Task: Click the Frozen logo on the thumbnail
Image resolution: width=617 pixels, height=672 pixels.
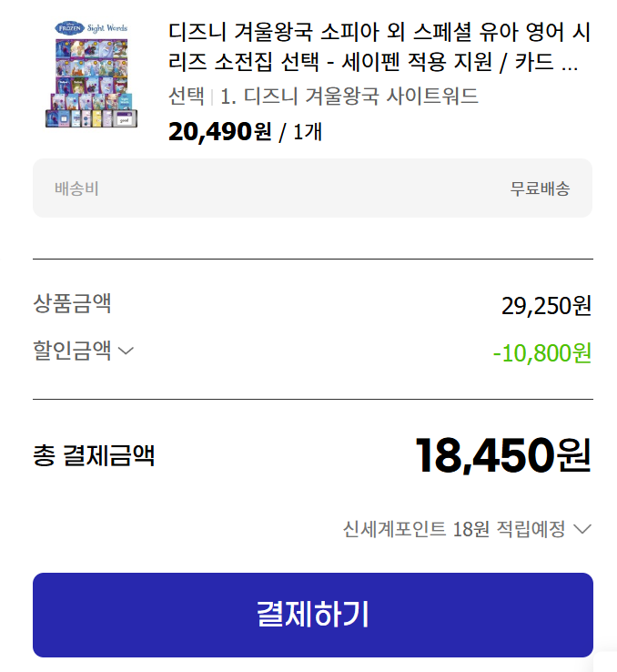Action: click(68, 29)
